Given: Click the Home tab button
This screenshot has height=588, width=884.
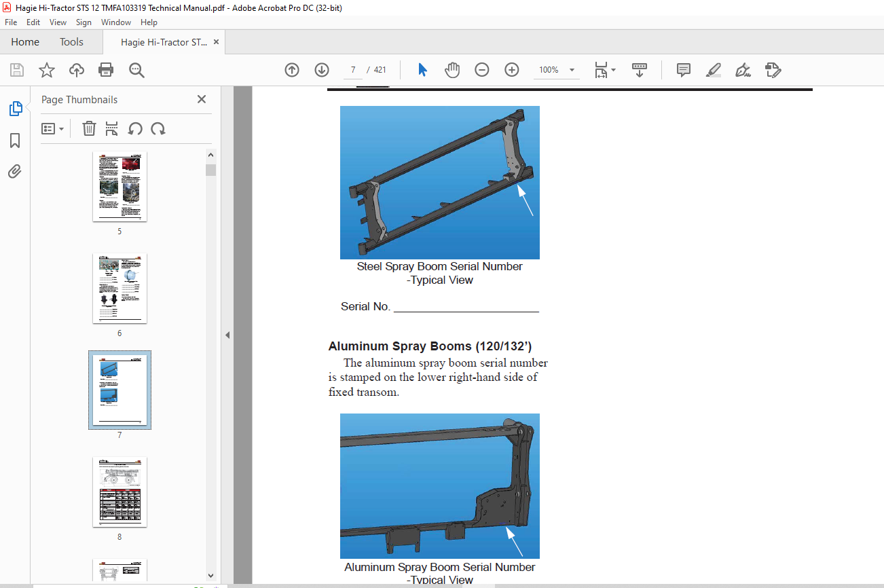Looking at the screenshot, I should [25, 42].
